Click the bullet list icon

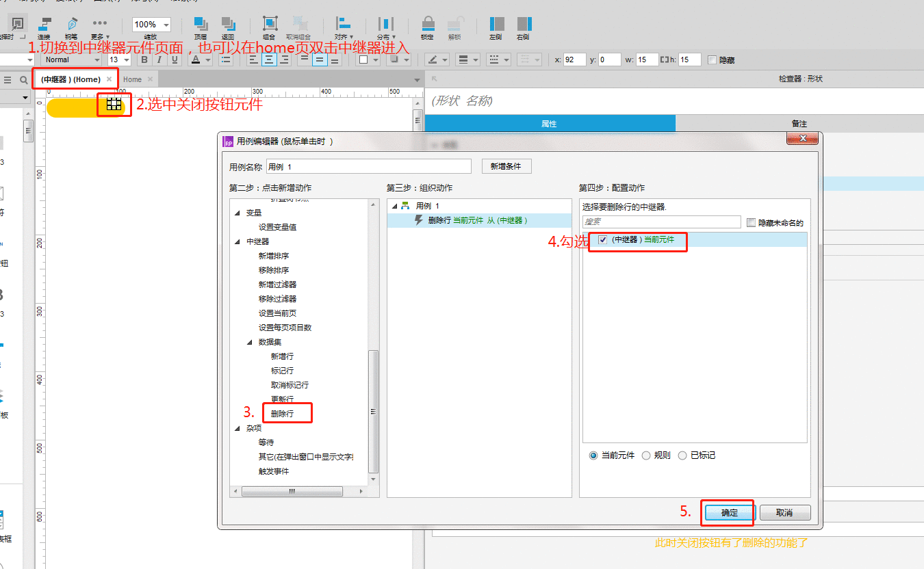[x=226, y=59]
